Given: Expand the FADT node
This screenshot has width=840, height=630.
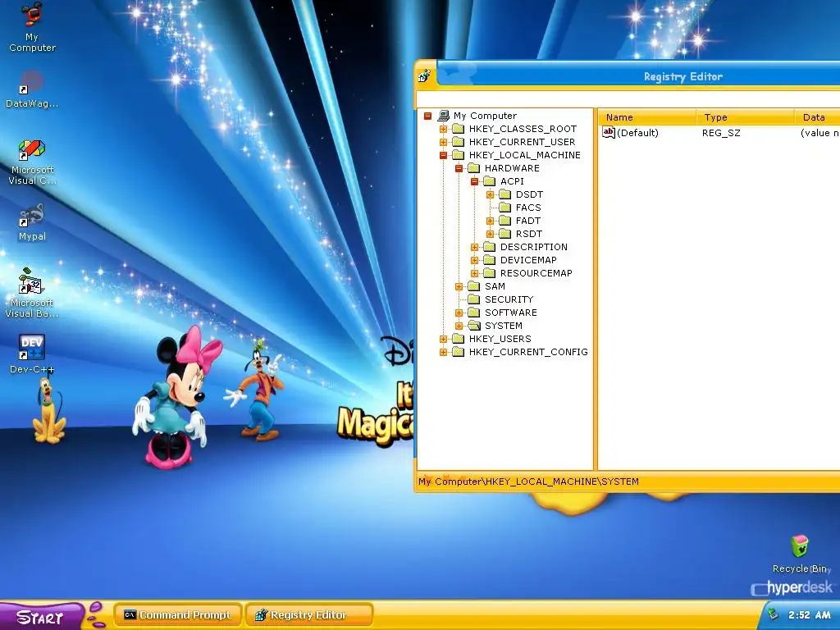Looking at the screenshot, I should 490,221.
